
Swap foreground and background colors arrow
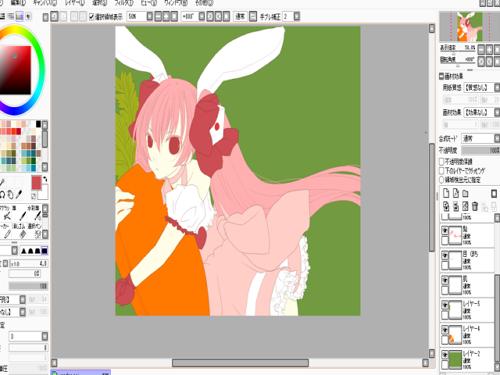45,179
